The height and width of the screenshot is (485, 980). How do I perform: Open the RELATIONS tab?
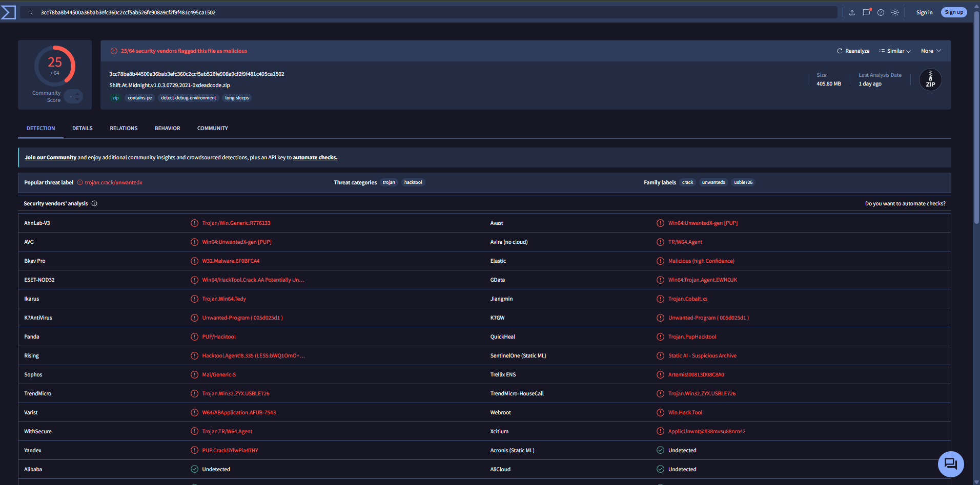pos(124,128)
